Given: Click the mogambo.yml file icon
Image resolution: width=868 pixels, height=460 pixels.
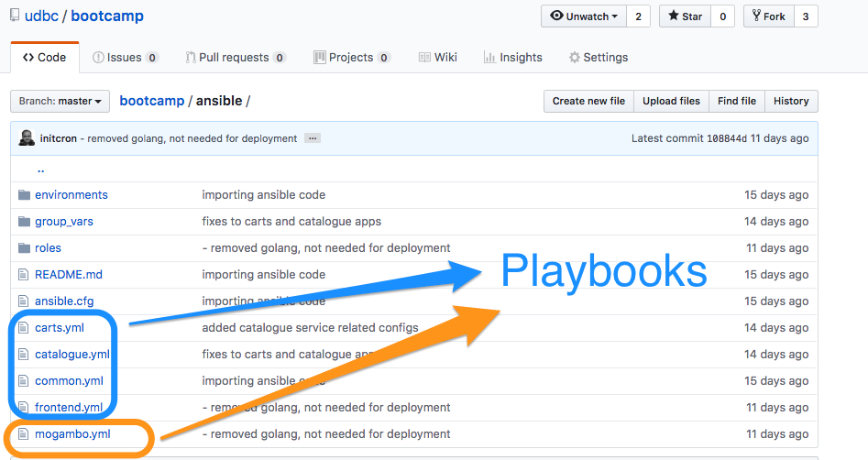Looking at the screenshot, I should tap(23, 434).
